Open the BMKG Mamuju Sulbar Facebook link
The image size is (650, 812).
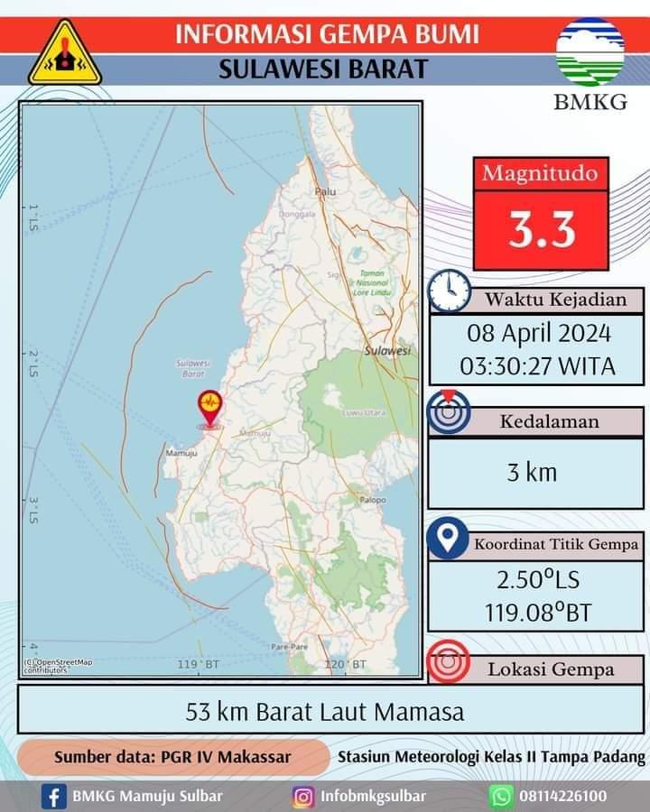tap(147, 796)
